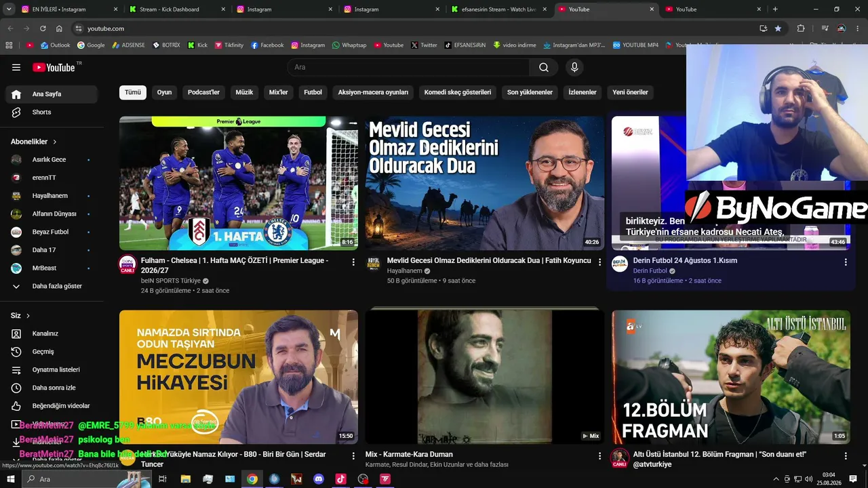This screenshot has width=868, height=488.
Task: Play the Mevlid Gecesi video thumbnail
Action: tap(485, 183)
